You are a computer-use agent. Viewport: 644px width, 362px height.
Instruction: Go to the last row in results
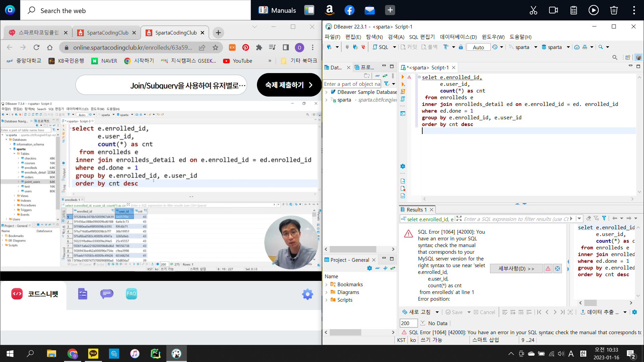562,312
